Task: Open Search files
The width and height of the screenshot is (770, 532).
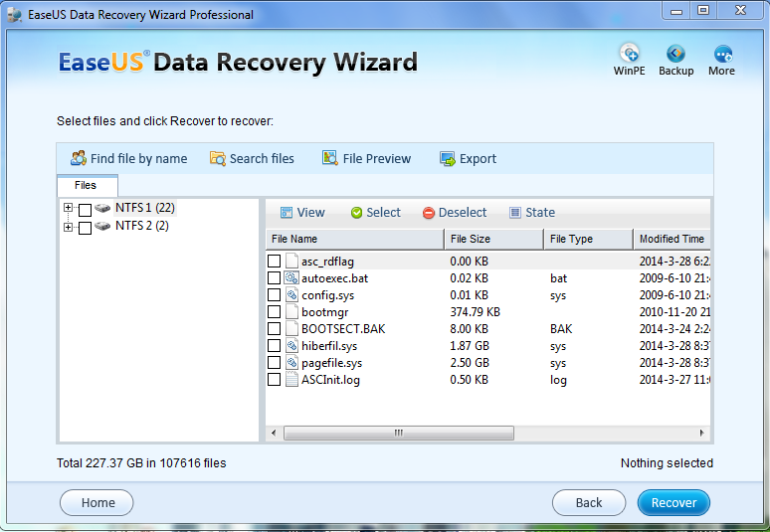Action: point(252,158)
